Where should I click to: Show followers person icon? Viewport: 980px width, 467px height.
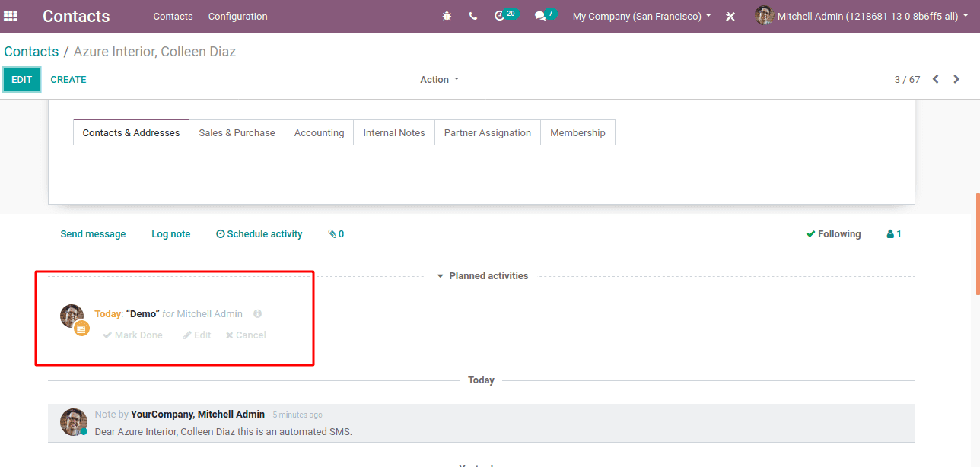point(894,234)
